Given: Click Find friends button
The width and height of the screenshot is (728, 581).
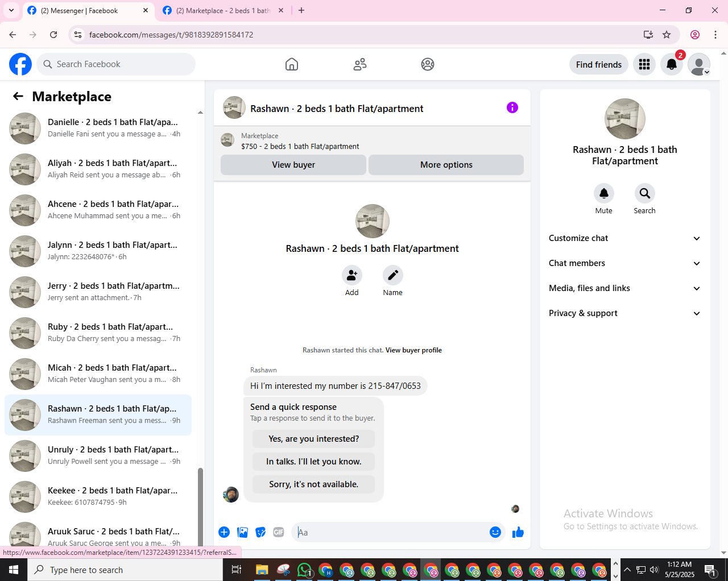Looking at the screenshot, I should coord(599,64).
